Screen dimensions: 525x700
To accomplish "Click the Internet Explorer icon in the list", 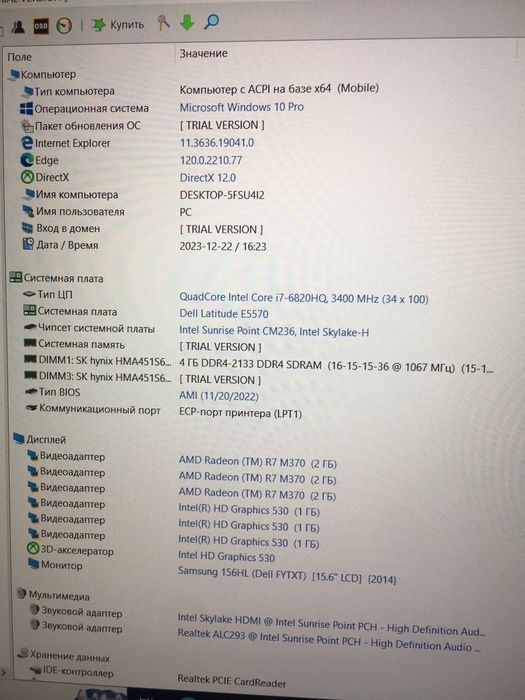I will point(27,143).
